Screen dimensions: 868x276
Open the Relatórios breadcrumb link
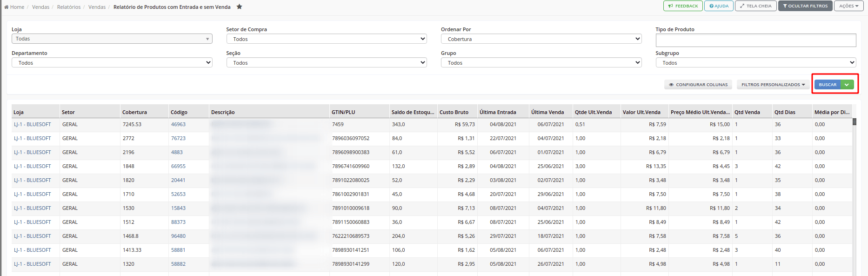point(69,7)
